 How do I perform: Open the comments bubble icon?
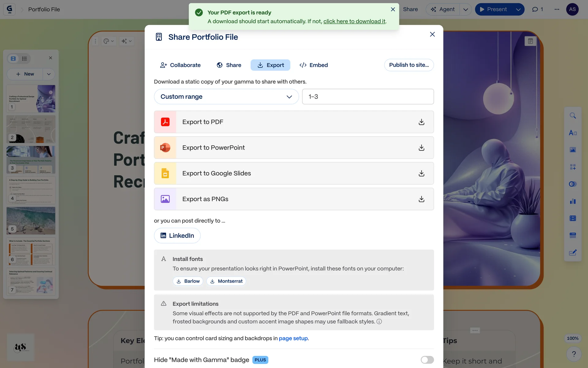[x=535, y=10]
